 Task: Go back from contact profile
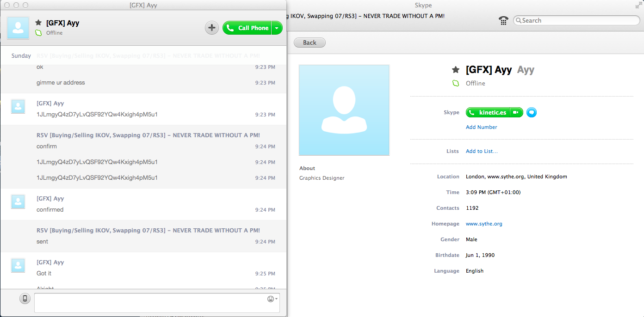pos(310,43)
